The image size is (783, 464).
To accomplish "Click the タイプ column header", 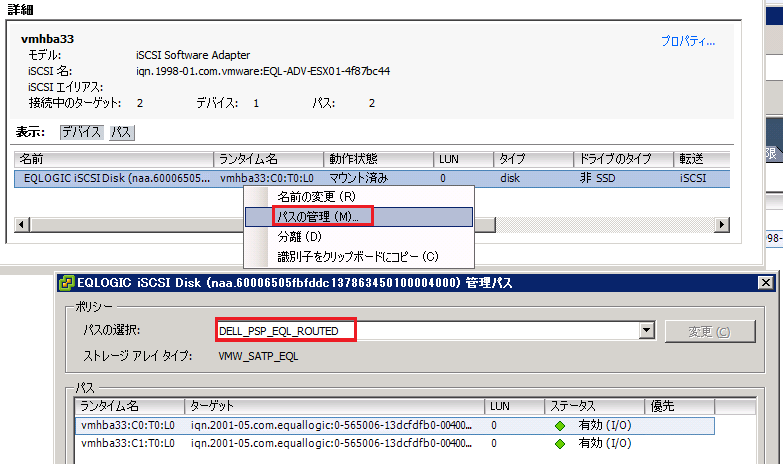I will point(533,159).
